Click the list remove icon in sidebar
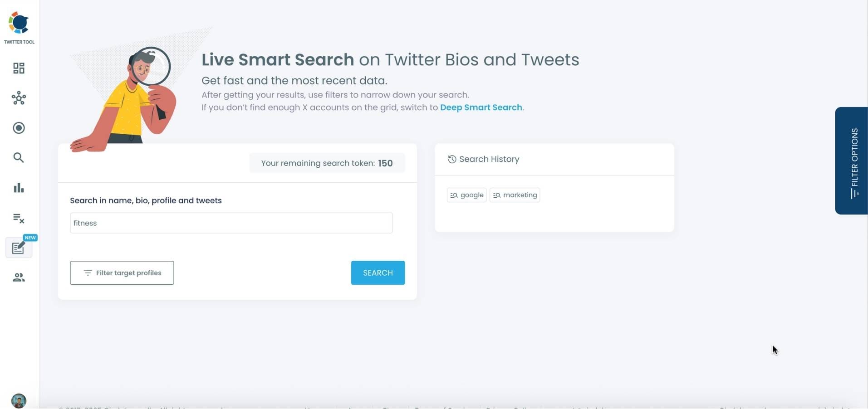868x409 pixels. tap(19, 218)
